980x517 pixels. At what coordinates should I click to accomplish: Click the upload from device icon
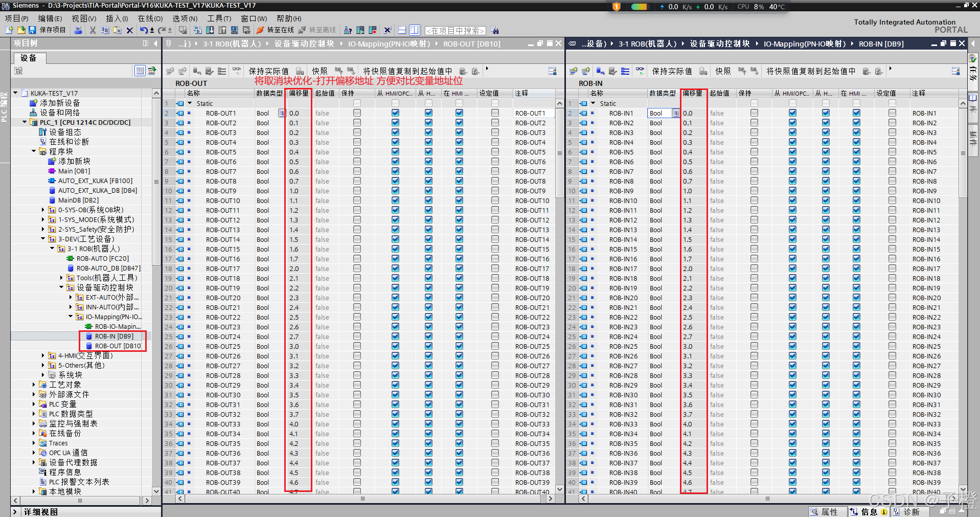[222, 30]
